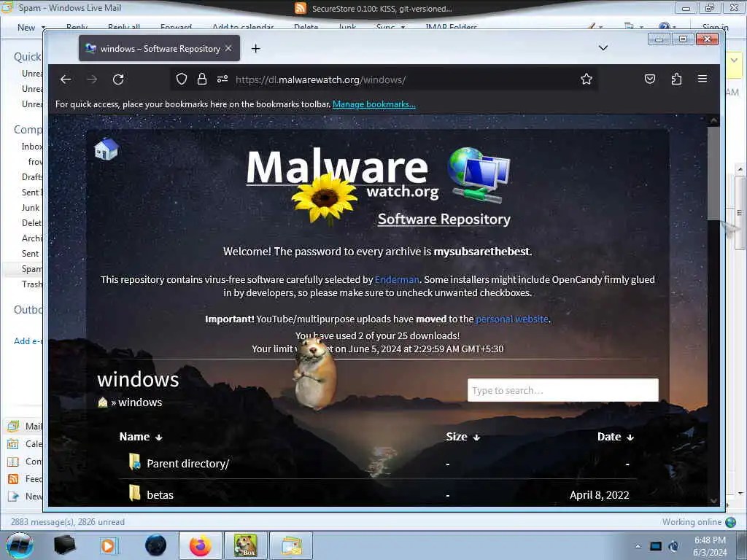Click the Parent directory folder icon
747x560 pixels.
coord(135,462)
